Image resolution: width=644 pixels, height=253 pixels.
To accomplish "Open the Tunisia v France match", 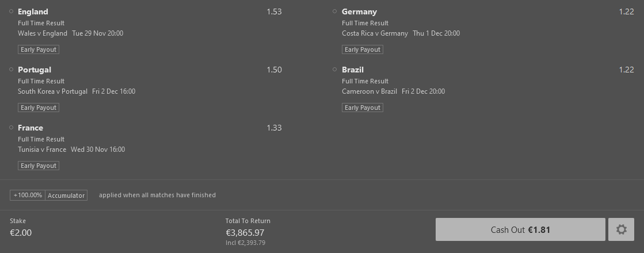I will click(42, 149).
